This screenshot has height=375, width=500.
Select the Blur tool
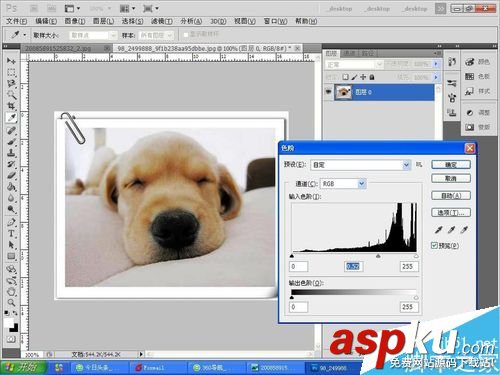click(x=11, y=198)
